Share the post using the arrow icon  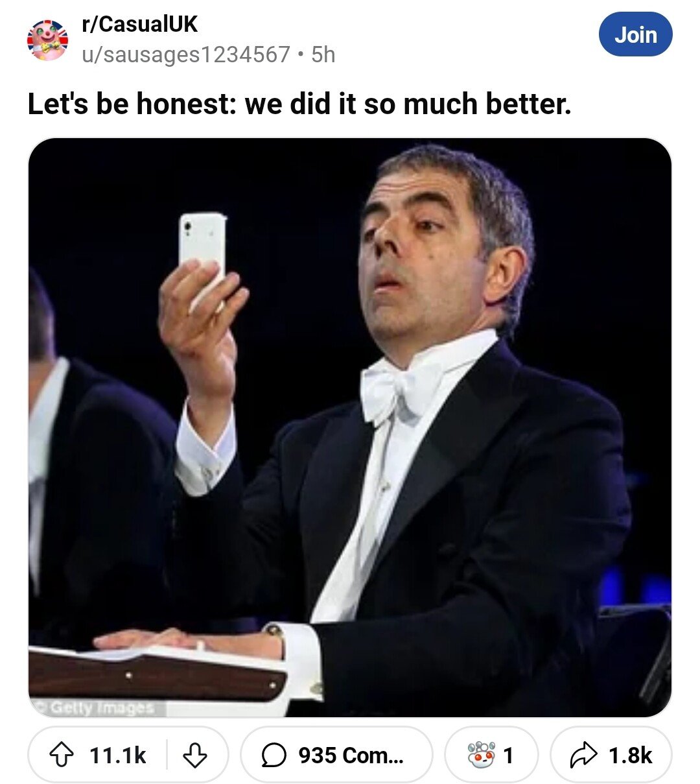(583, 755)
